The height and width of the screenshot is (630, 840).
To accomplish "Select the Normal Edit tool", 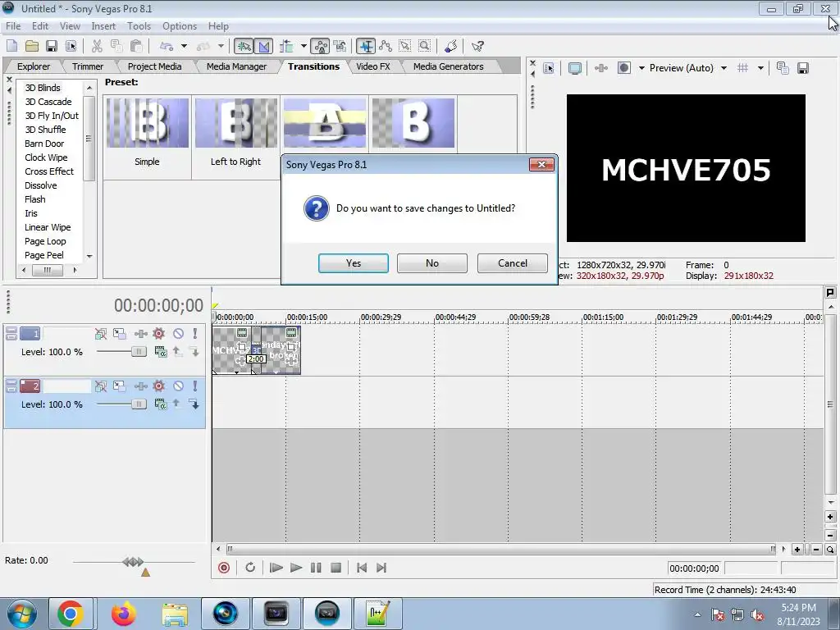I will [x=366, y=47].
